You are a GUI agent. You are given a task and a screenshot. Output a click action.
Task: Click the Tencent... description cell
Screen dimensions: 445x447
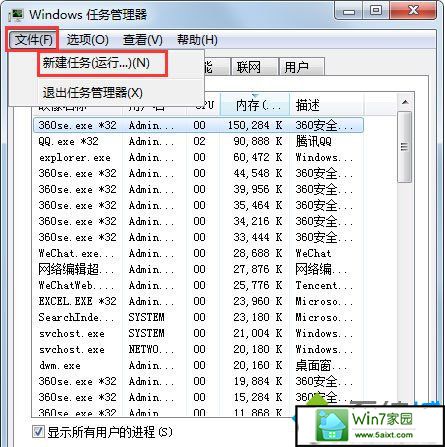pos(324,286)
